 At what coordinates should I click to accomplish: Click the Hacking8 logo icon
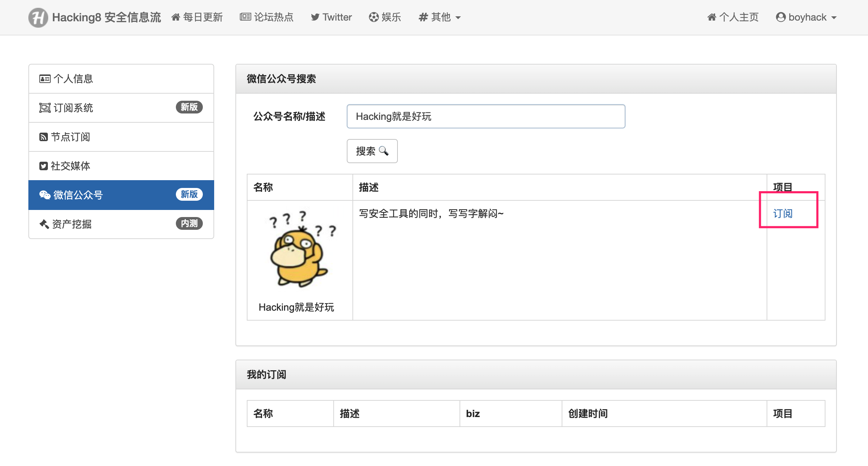[x=38, y=17]
